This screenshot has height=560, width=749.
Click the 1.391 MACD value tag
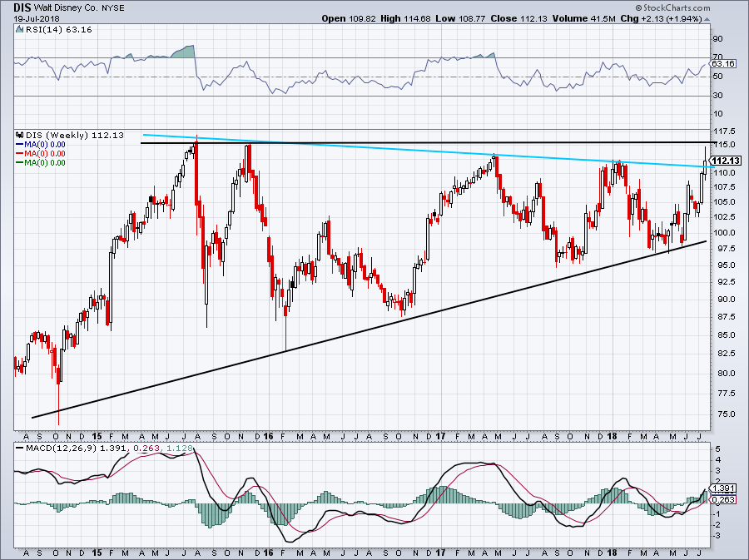coord(722,488)
